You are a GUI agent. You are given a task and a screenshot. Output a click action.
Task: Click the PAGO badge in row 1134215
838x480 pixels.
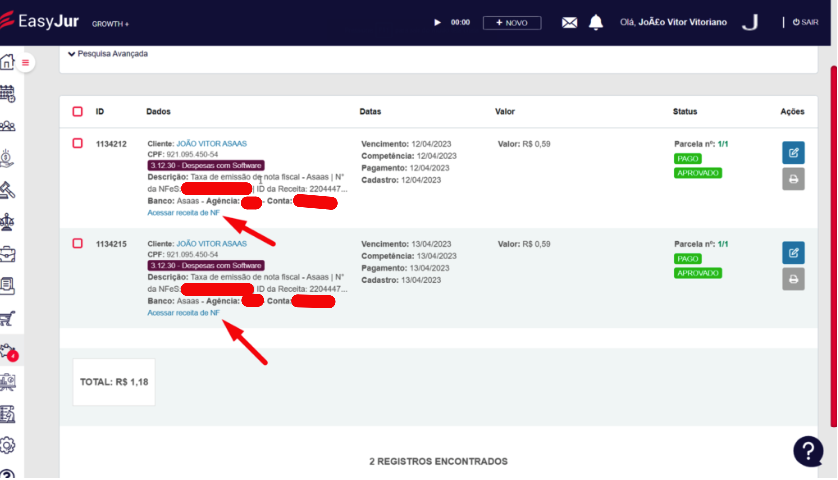point(688,259)
